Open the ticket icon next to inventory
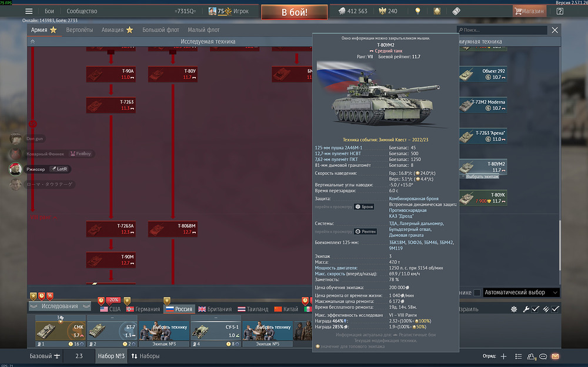 click(456, 11)
